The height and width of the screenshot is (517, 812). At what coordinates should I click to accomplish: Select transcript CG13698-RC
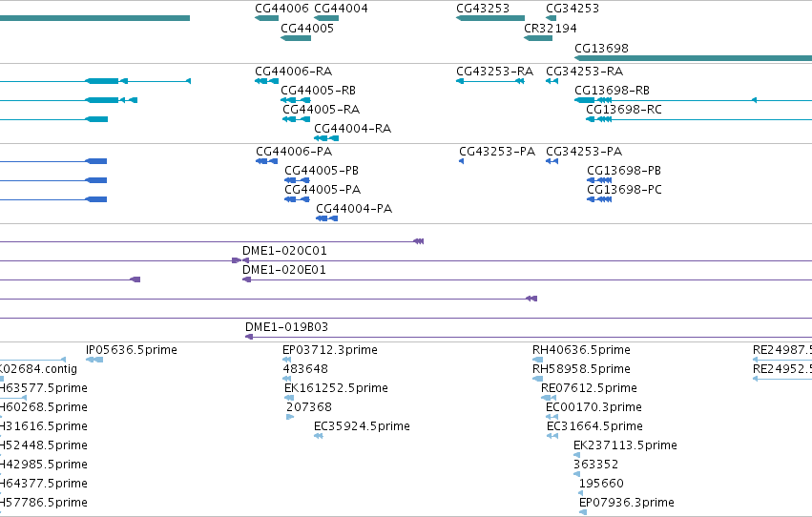point(624,109)
